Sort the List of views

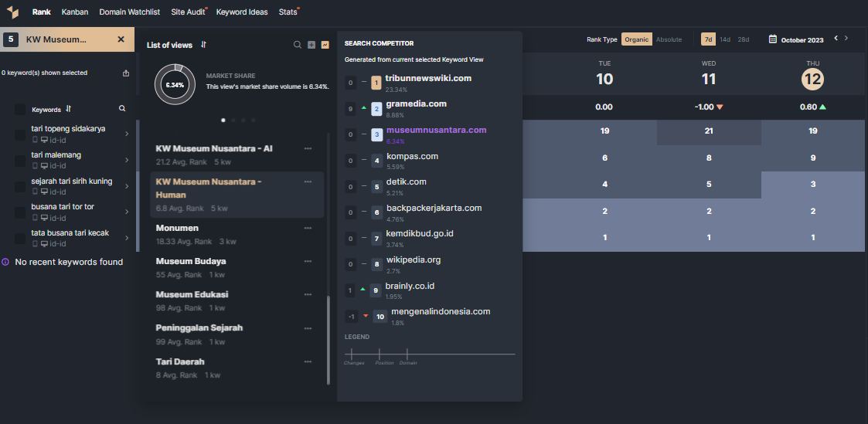click(x=204, y=45)
